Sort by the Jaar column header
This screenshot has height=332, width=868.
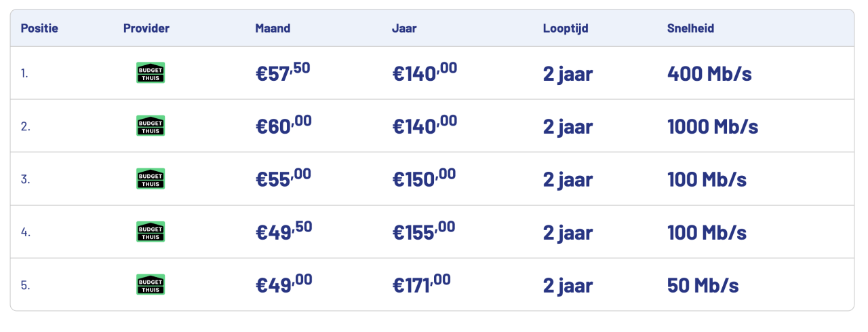coord(404,29)
